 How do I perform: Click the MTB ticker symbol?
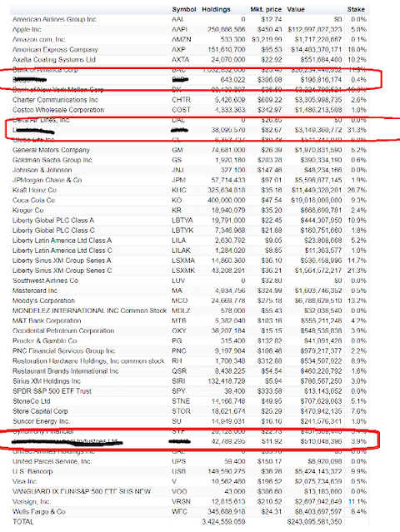pos(179,321)
